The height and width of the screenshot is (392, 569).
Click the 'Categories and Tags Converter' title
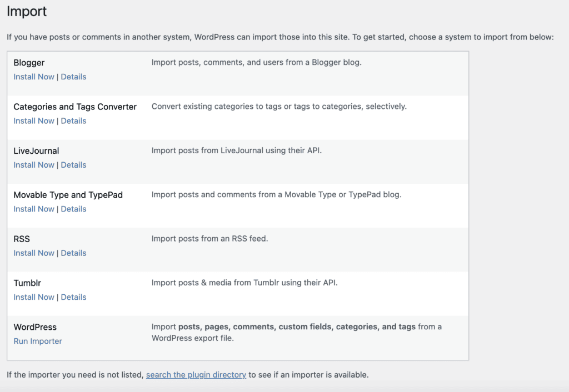(x=75, y=107)
